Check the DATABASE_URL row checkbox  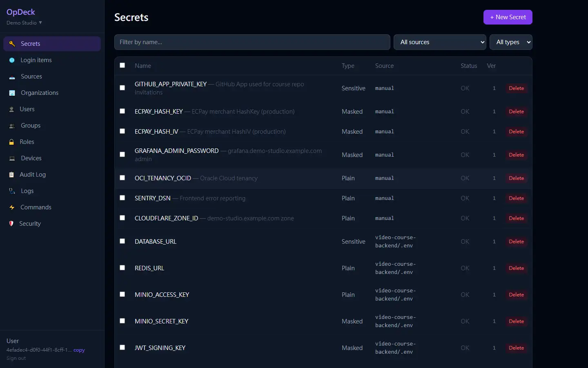click(122, 241)
